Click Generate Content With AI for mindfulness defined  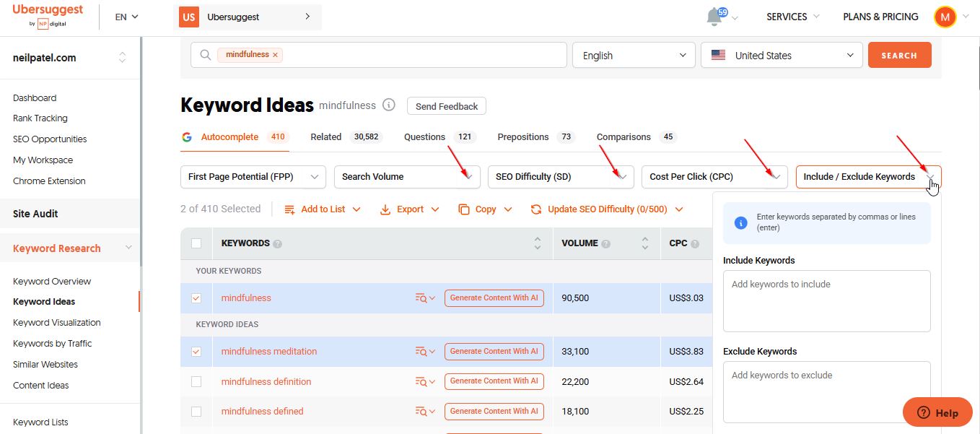(494, 412)
